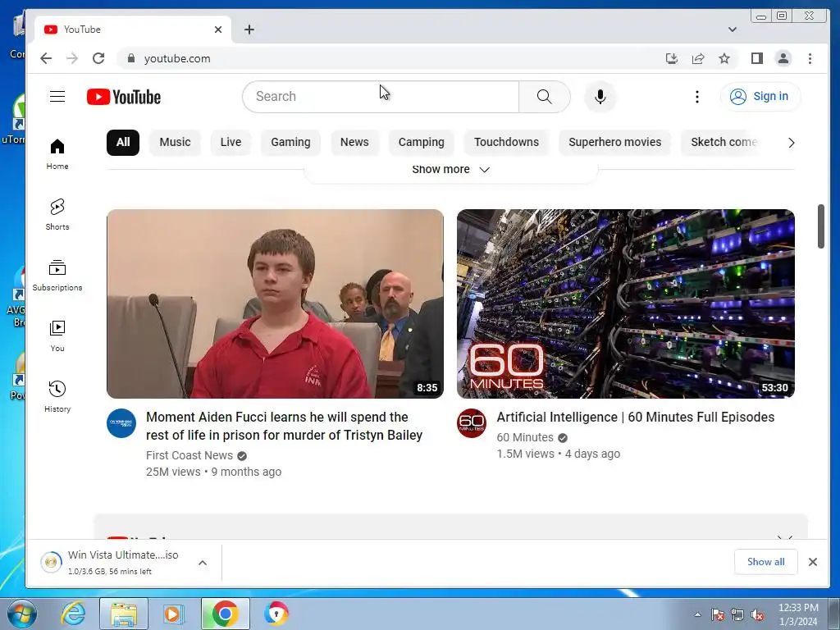
Task: Click the browser forward arrow
Action: pyautogui.click(x=72, y=58)
